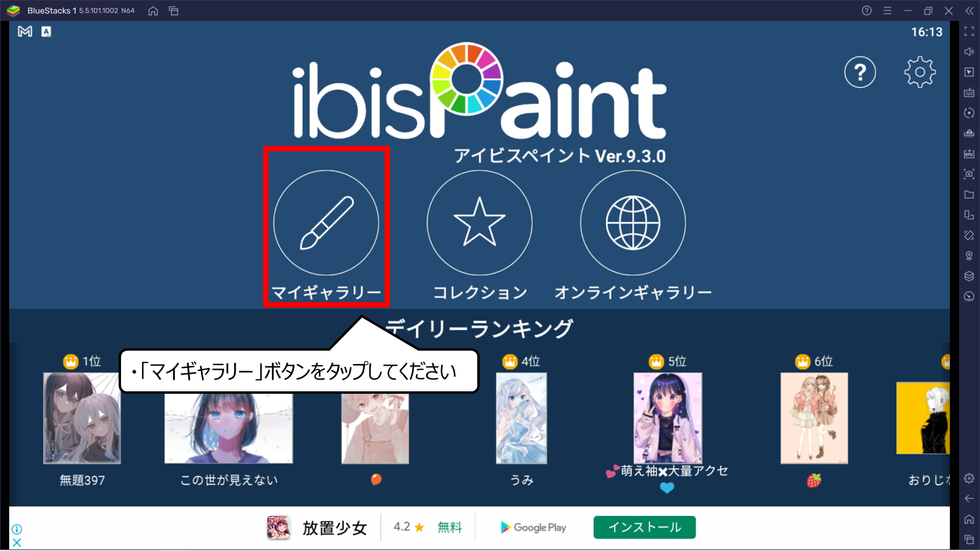Collapse BlueStacks sidebar with double chevron
The image size is (980, 551).
point(969,11)
